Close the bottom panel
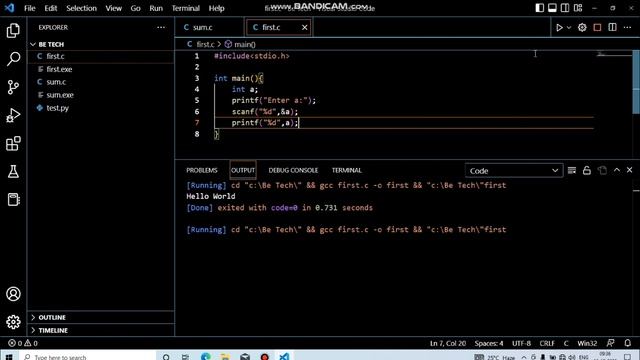Viewport: 640px width, 360px height. [629, 170]
